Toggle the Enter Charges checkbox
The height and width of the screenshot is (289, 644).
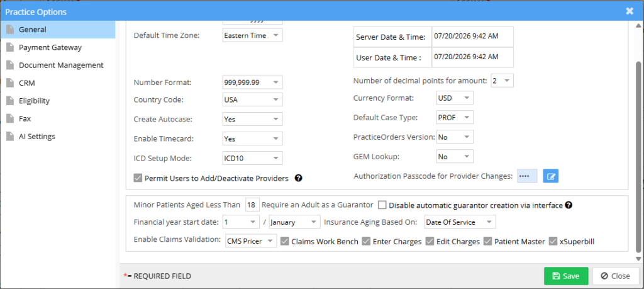coord(366,241)
